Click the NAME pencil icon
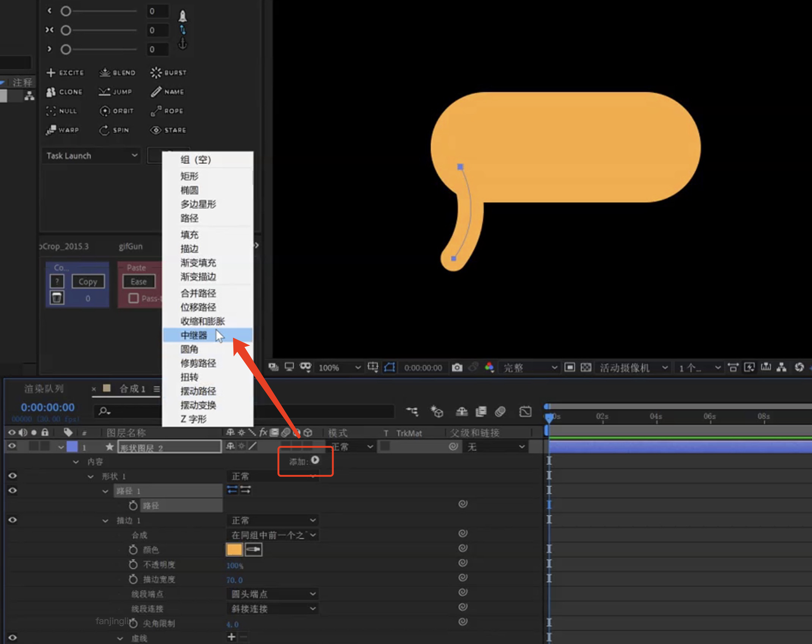The width and height of the screenshot is (812, 644). click(156, 92)
